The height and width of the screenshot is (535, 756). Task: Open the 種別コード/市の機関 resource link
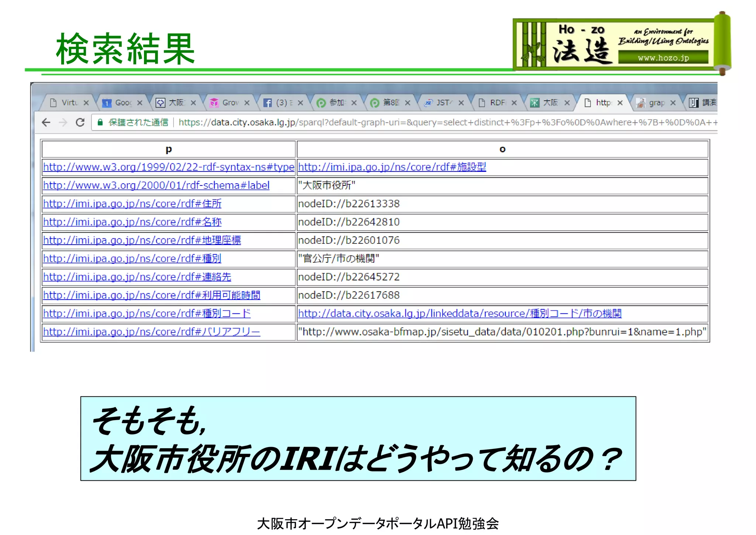[x=460, y=313]
